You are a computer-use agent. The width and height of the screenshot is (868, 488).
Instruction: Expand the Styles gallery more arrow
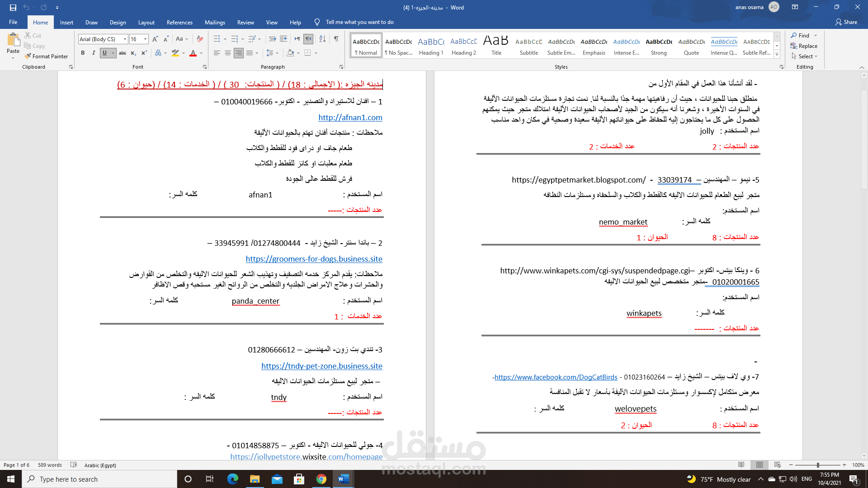(777, 55)
